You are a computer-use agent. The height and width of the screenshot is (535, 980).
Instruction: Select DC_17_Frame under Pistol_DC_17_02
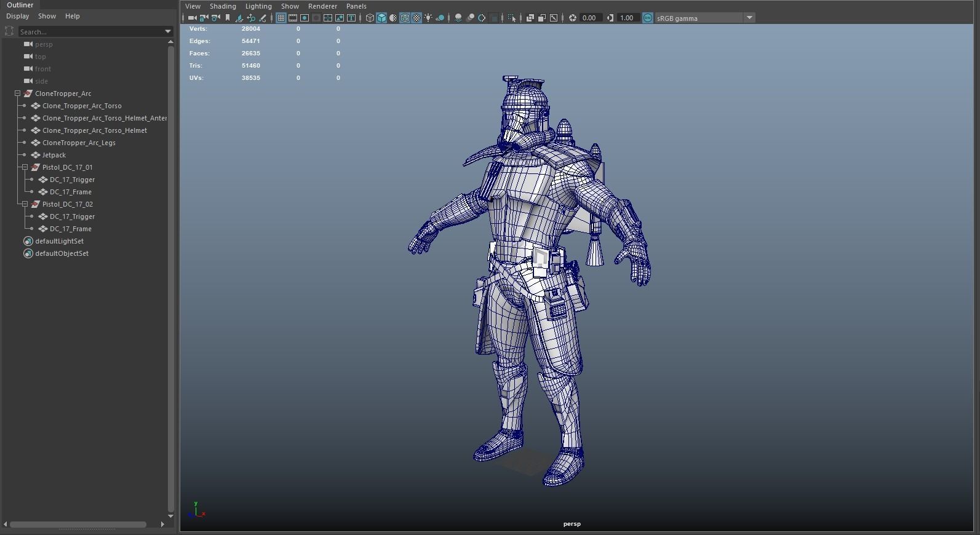pyautogui.click(x=71, y=229)
